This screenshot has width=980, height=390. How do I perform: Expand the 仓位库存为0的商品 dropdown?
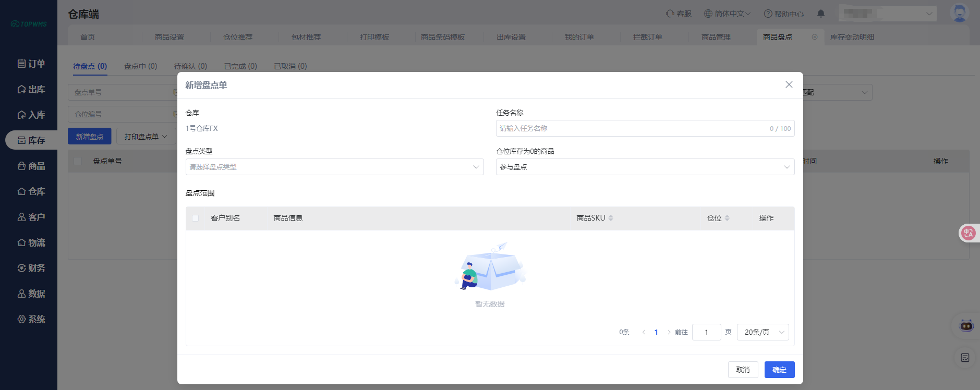645,167
